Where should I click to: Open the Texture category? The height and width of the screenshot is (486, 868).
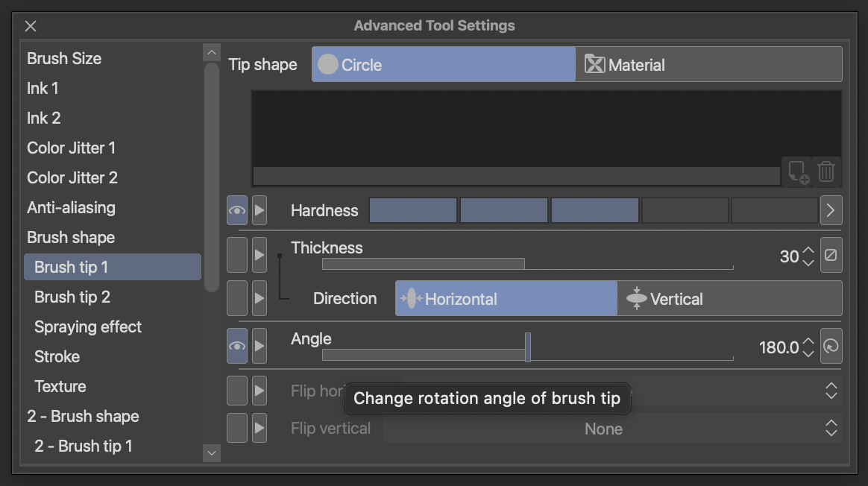point(113,386)
